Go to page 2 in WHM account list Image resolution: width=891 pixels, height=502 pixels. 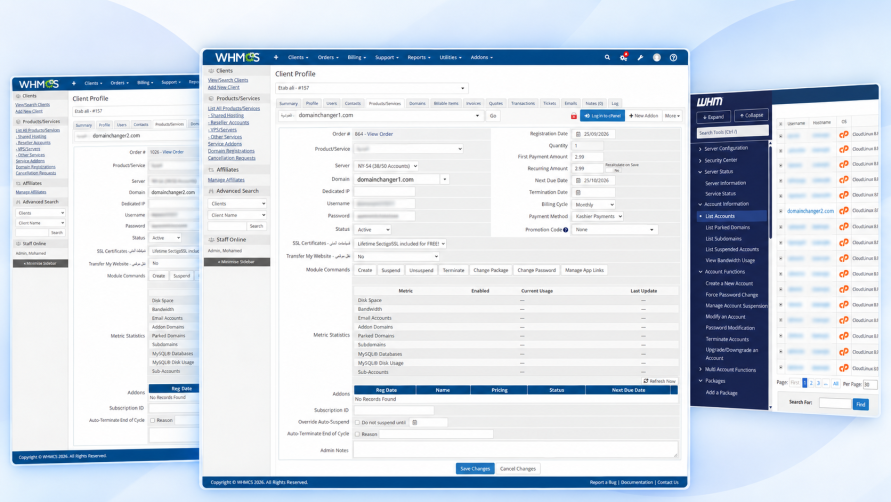click(811, 383)
